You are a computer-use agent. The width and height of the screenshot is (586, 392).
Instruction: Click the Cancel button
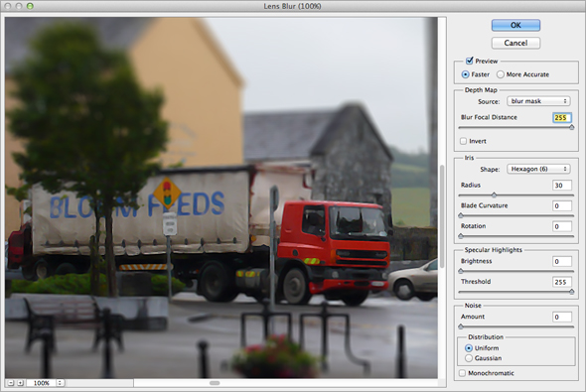coord(515,43)
